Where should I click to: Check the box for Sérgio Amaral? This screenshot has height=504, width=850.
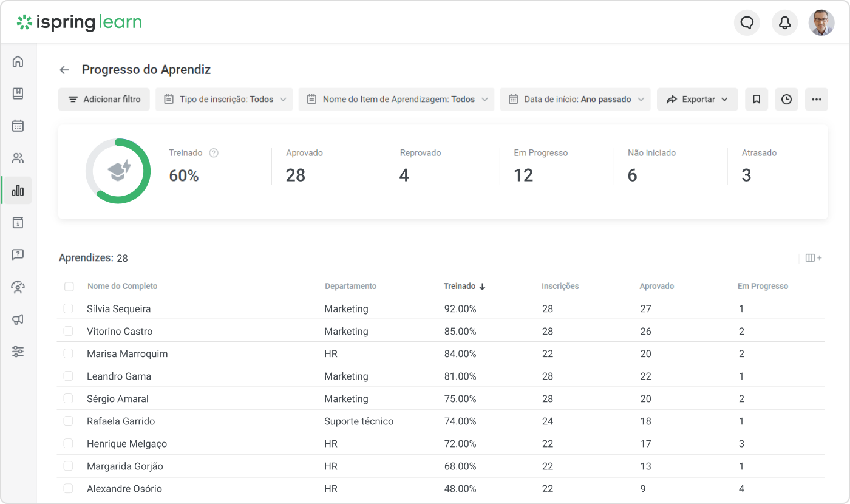coord(68,398)
